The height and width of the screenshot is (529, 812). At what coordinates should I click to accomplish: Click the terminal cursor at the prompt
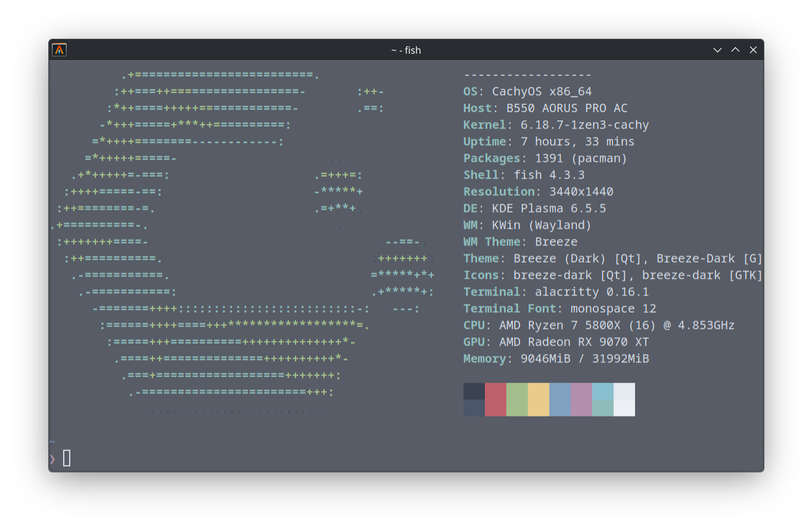(67, 458)
